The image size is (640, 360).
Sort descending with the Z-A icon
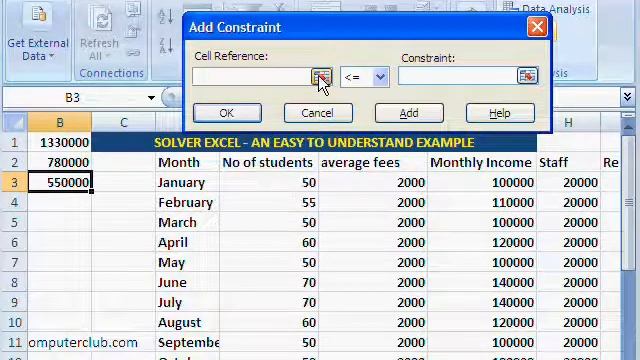tap(166, 45)
